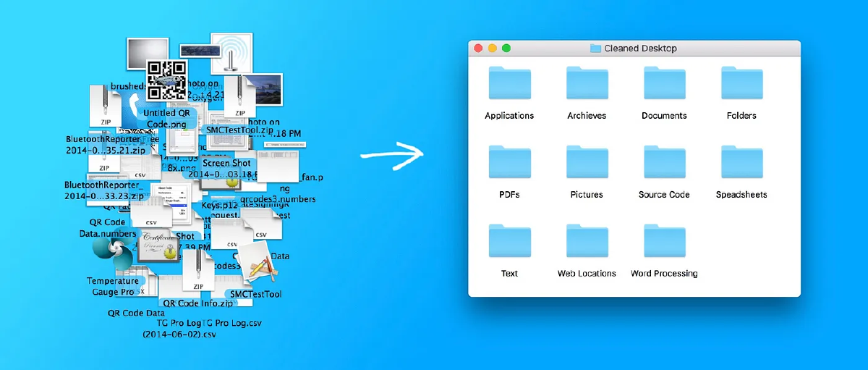868x370 pixels.
Task: Select the brushed metal texture thumbnail
Action: [147, 52]
